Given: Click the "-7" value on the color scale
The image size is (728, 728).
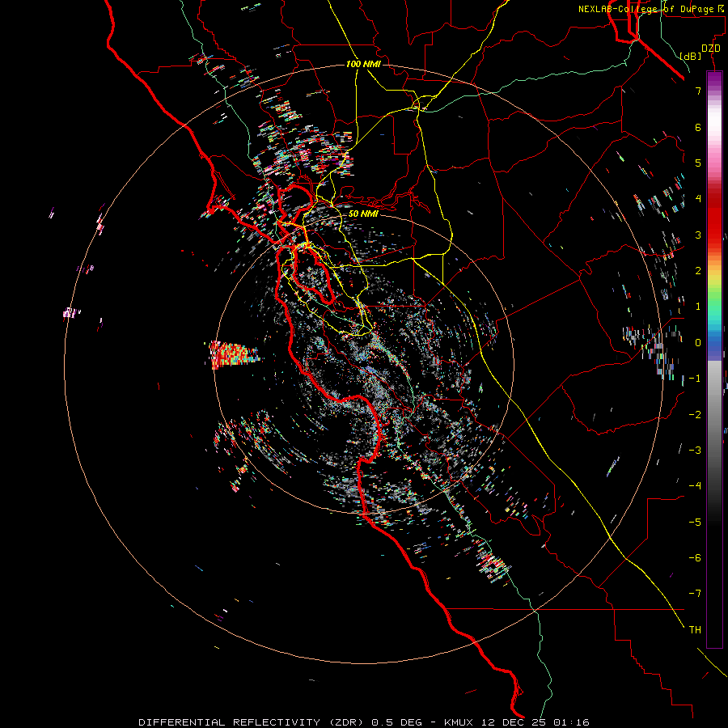Looking at the screenshot, I should coord(695,594).
